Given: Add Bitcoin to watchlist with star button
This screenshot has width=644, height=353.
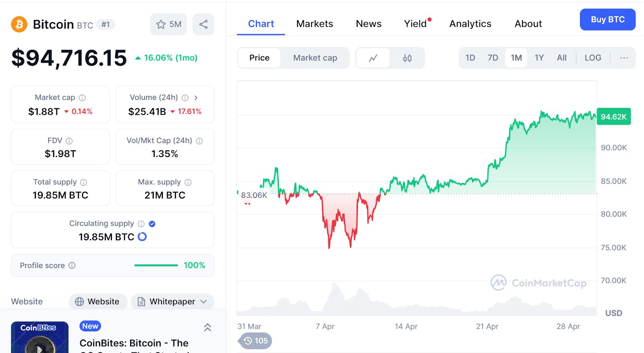Looking at the screenshot, I should [x=168, y=25].
